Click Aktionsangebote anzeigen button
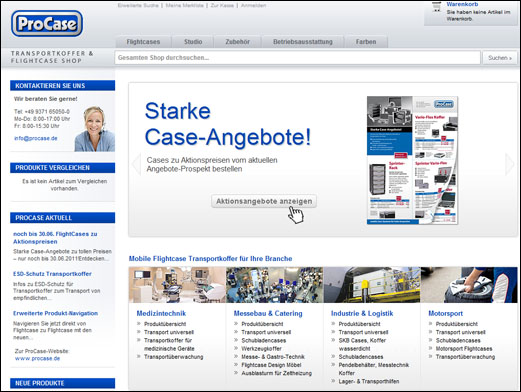The height and width of the screenshot is (392, 521). tap(264, 201)
